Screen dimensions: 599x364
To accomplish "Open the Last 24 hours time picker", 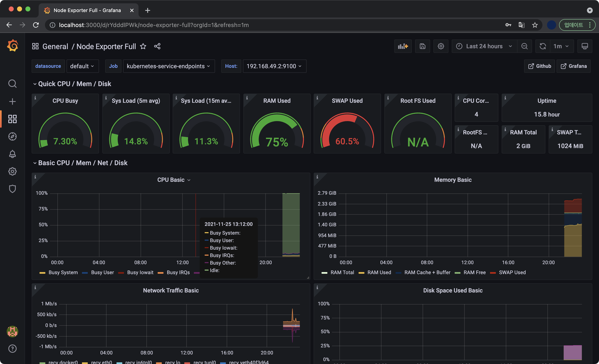I will (x=484, y=46).
